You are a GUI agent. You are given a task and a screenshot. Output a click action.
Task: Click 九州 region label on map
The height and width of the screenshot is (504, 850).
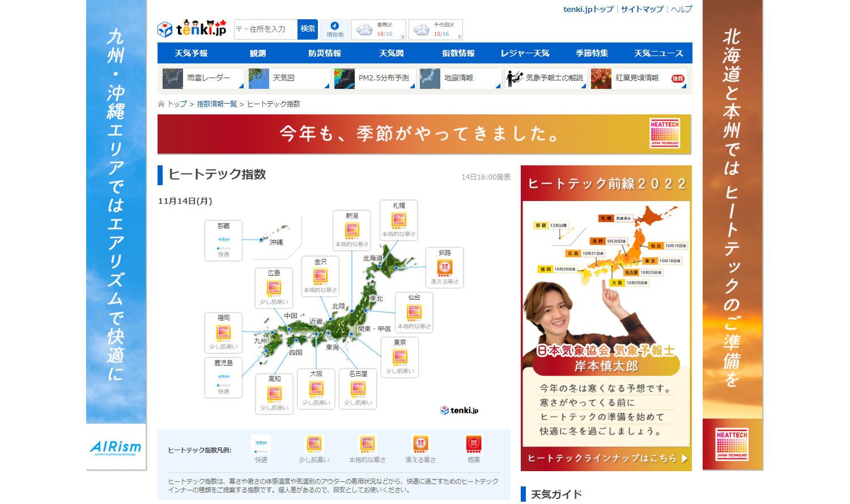261,341
